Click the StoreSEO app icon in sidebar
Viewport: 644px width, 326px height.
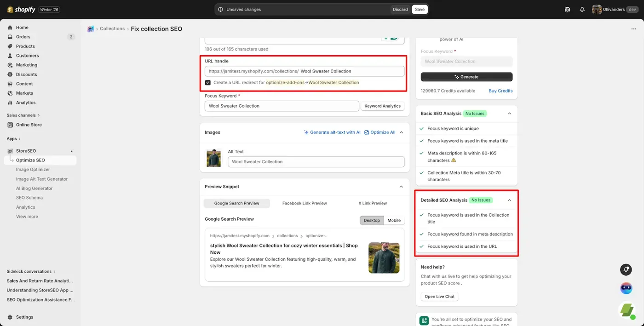tap(10, 151)
